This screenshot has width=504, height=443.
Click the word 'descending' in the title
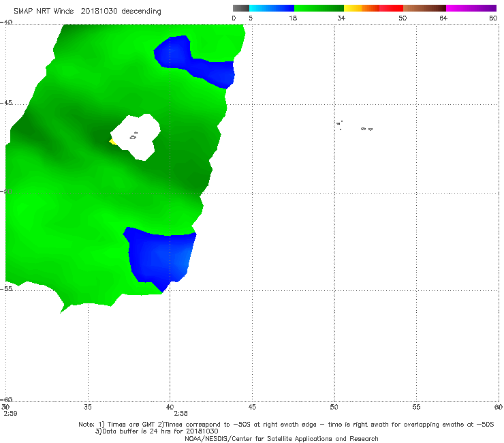142,12
